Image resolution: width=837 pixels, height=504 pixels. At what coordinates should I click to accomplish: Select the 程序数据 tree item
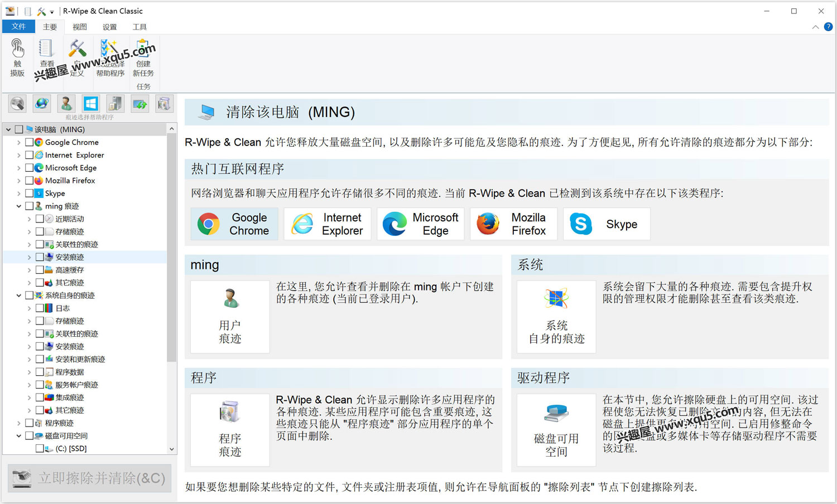70,372
